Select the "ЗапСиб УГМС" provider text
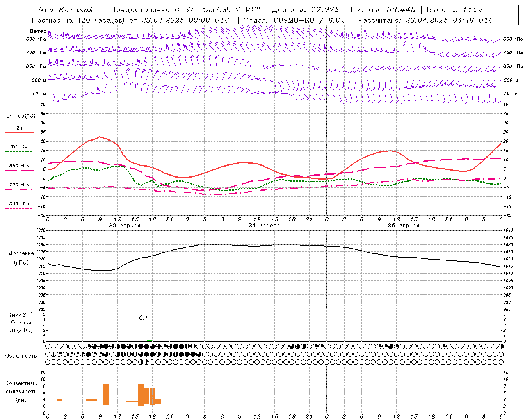Screen dimensions: 525x420 tap(230, 10)
